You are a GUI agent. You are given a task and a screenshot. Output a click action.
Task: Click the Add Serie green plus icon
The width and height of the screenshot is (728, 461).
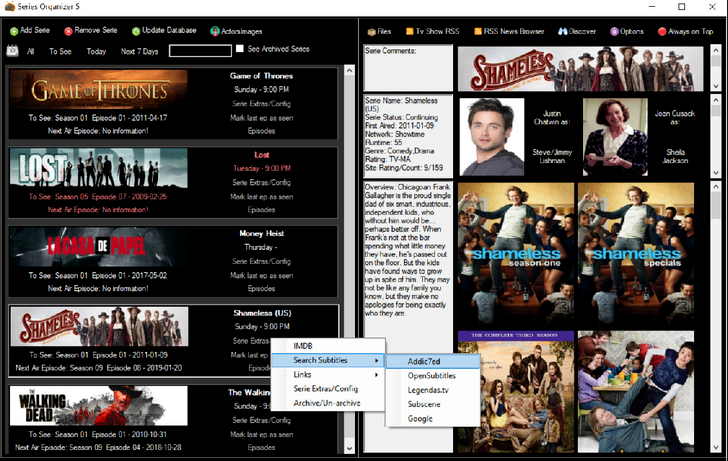pyautogui.click(x=14, y=31)
